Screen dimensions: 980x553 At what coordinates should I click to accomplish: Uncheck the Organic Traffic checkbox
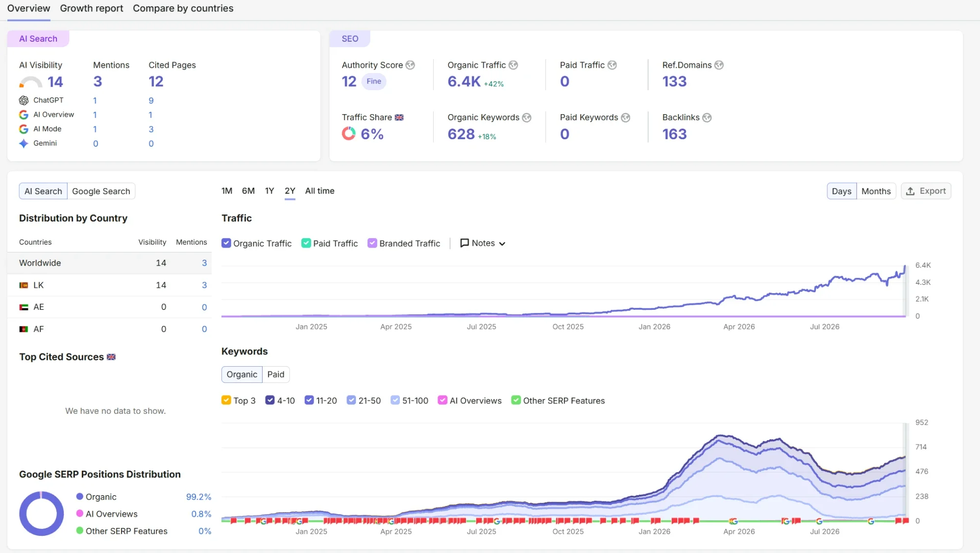[x=226, y=243]
